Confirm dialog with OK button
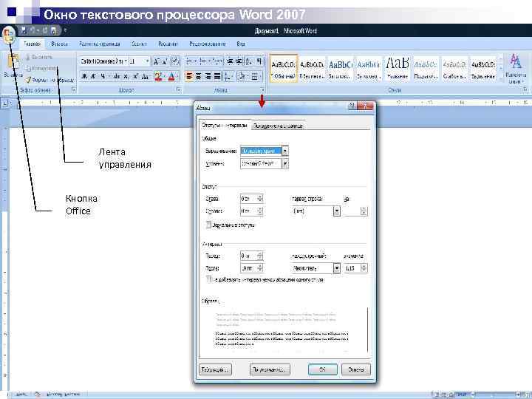The image size is (532, 399). [x=323, y=369]
